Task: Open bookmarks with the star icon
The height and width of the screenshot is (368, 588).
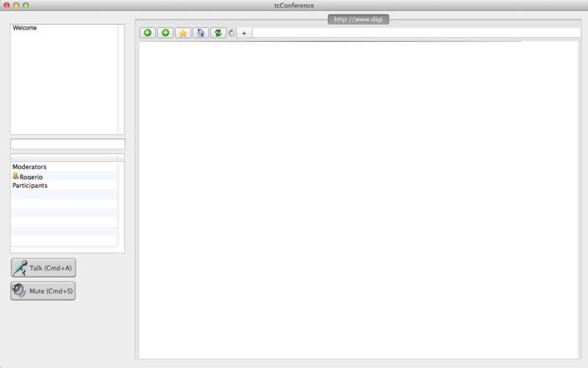Action: [x=183, y=33]
